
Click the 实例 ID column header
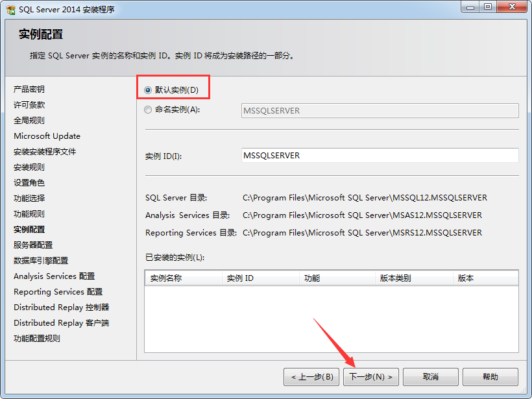coord(261,278)
